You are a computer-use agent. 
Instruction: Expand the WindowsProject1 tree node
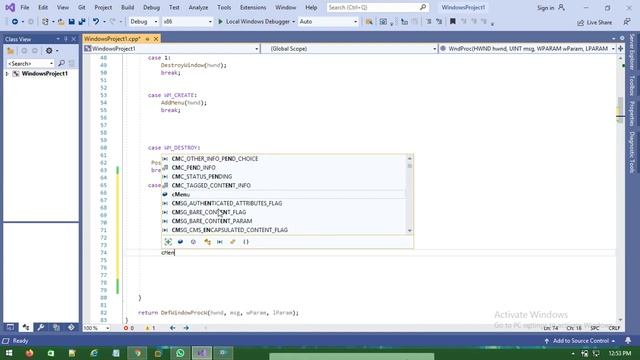click(x=7, y=74)
